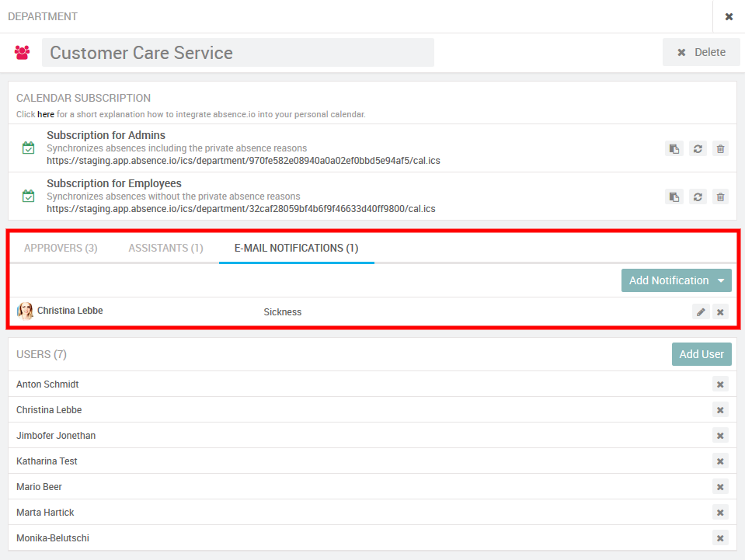Switch to the Approvers tab
745x560 pixels.
tap(61, 248)
